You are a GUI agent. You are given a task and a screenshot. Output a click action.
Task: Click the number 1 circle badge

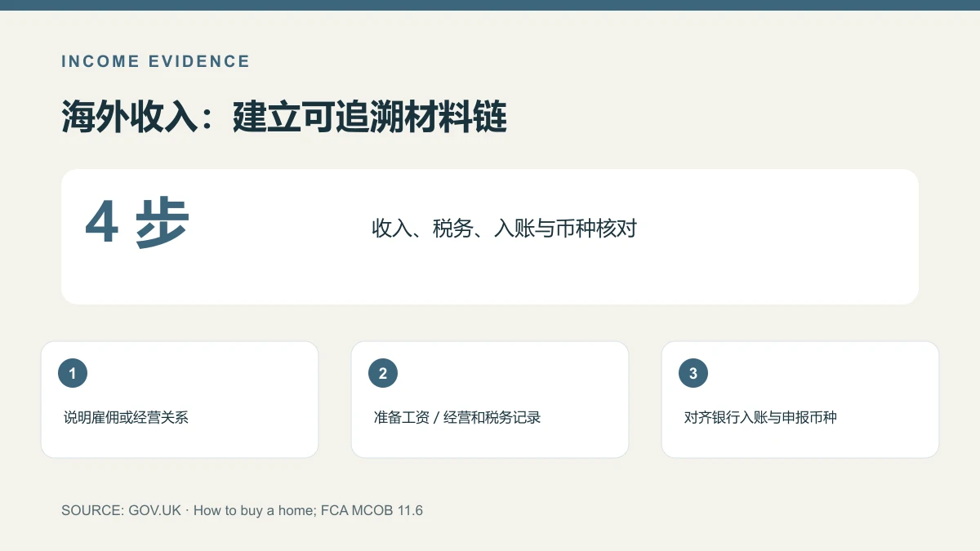click(x=73, y=374)
